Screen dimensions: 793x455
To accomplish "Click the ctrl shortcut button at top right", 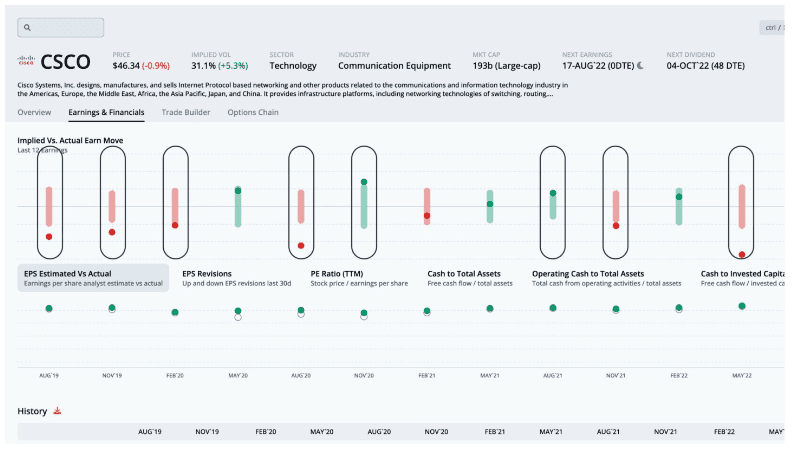I will tap(773, 28).
